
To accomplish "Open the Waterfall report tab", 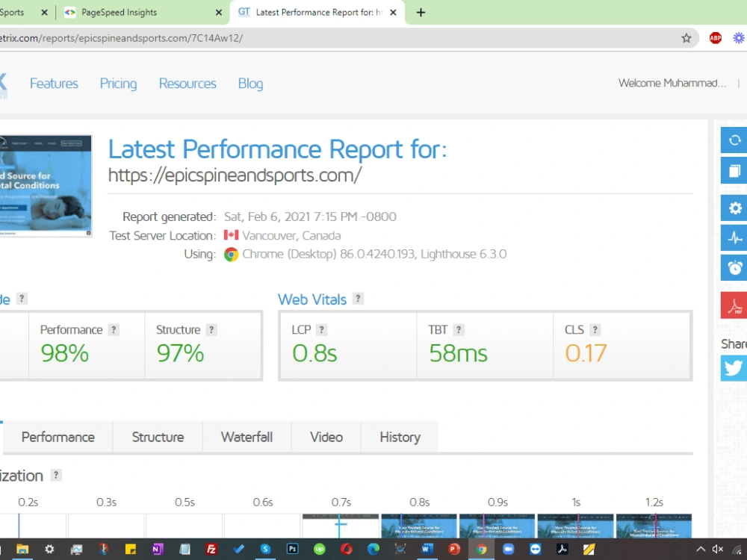I will [247, 437].
